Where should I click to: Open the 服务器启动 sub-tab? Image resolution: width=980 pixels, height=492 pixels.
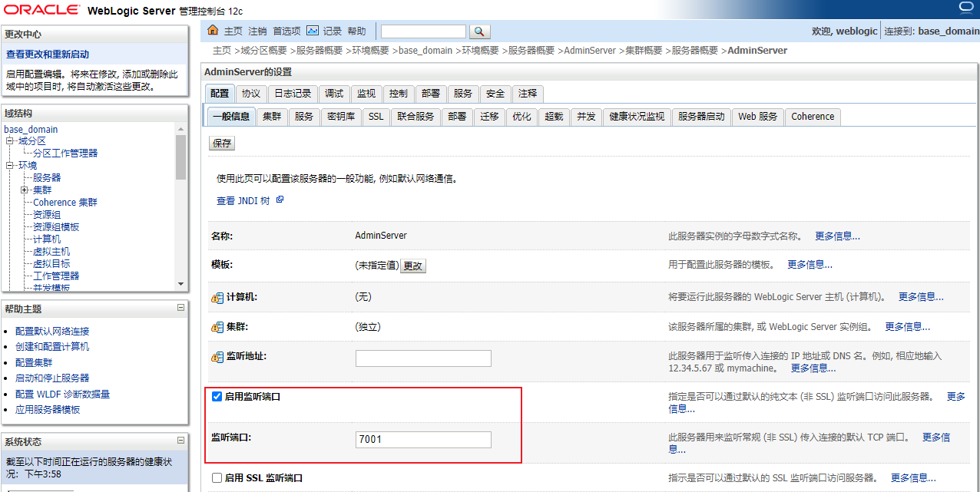pyautogui.click(x=701, y=117)
